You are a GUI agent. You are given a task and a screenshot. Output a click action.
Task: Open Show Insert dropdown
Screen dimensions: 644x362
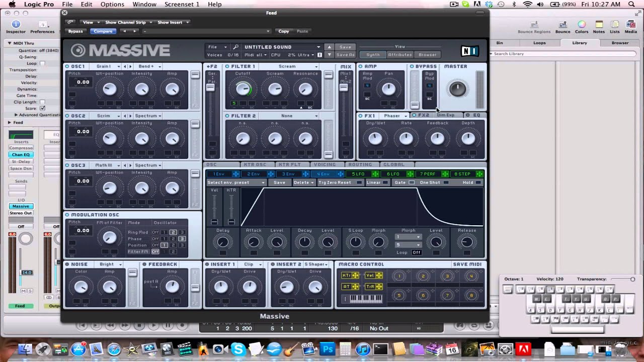coord(173,22)
